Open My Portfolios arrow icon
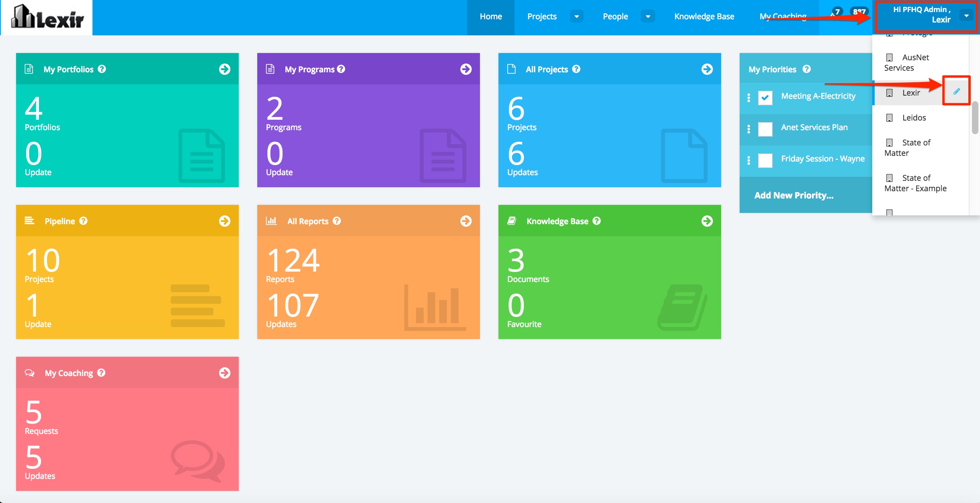This screenshot has height=503, width=980. (x=225, y=69)
